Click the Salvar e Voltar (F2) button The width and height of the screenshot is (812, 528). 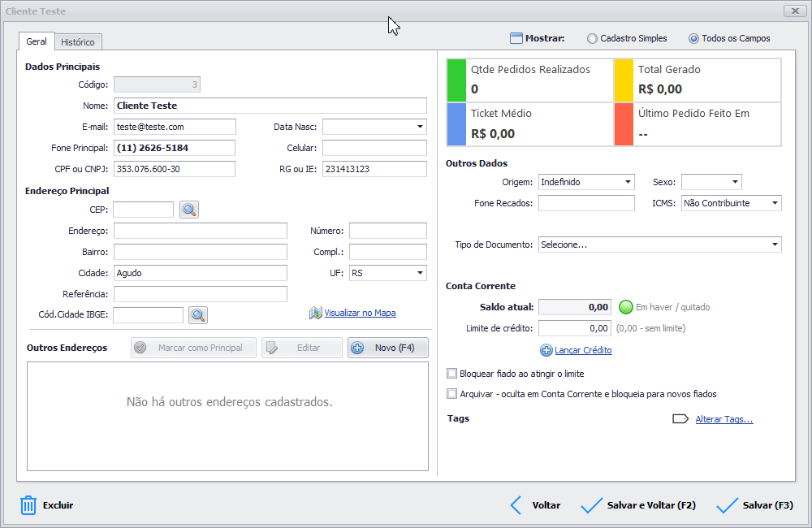coord(639,505)
